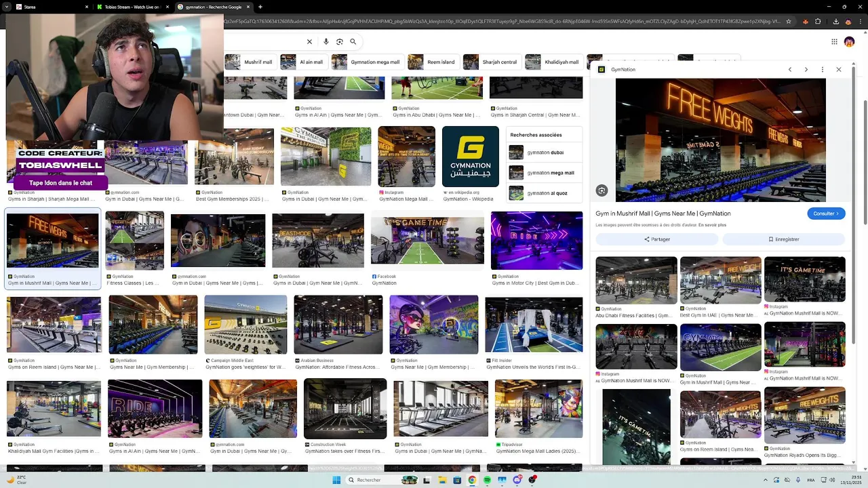
Task: Go to the previous image in the preview panel
Action: pos(790,69)
